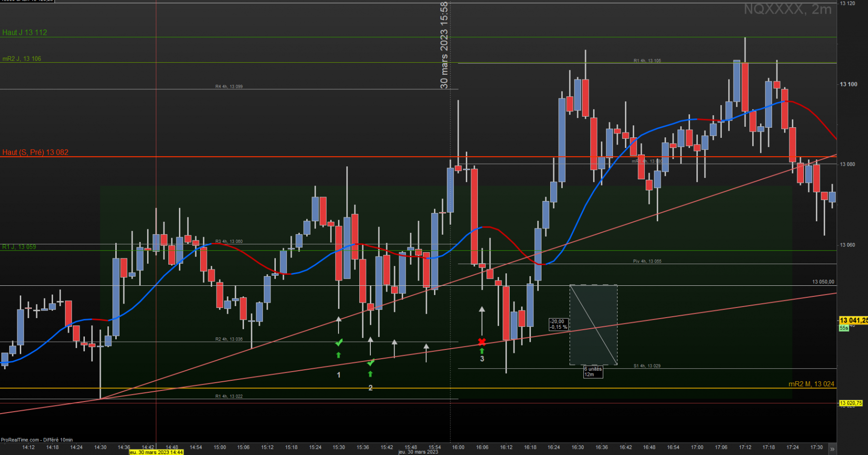Select the '13 050,00' horizontal line label
The image size is (868, 455).
823,282
